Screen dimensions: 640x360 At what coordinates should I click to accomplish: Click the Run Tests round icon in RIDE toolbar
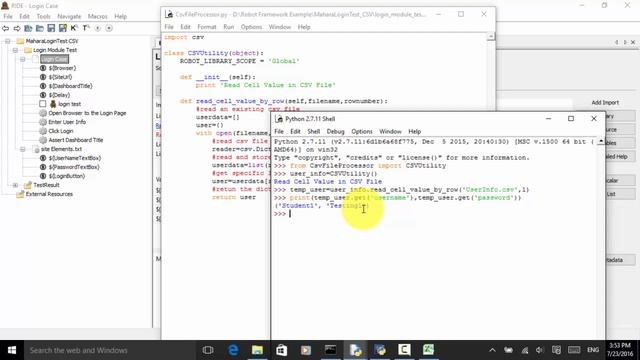(98, 28)
